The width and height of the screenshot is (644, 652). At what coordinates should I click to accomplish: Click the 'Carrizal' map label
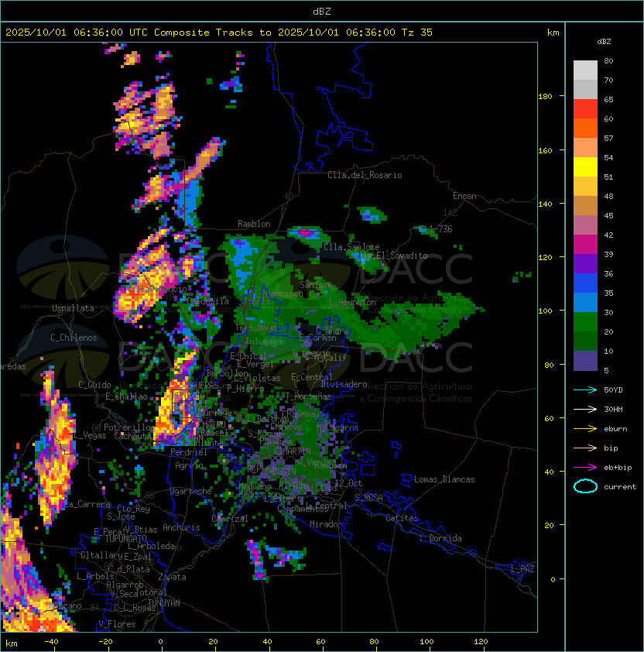(230, 519)
